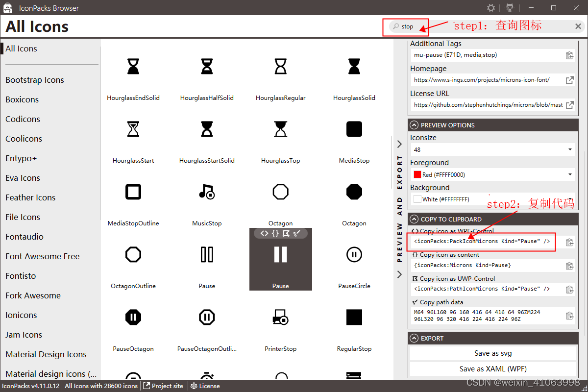Open the Background color dropdown
This screenshot has height=392, width=588.
click(571, 199)
